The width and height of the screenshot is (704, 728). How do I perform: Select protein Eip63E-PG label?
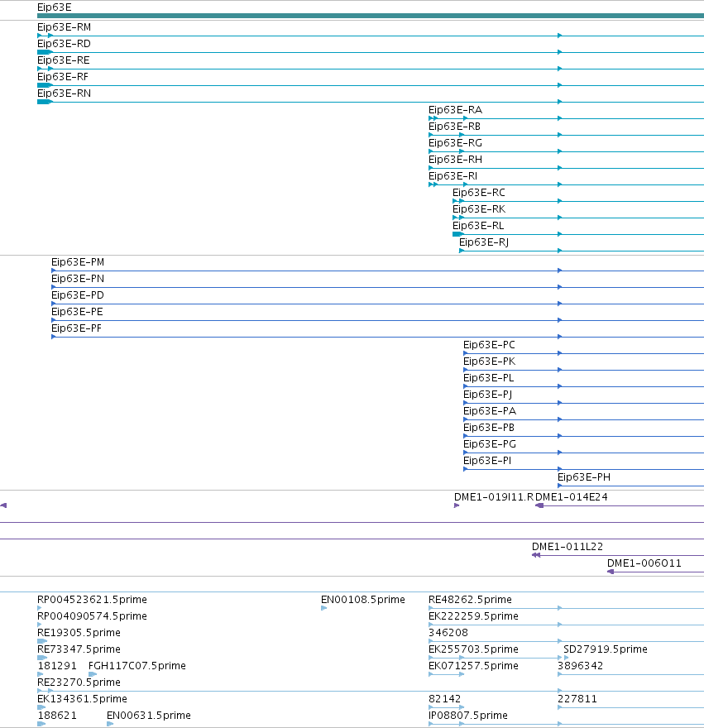[490, 444]
